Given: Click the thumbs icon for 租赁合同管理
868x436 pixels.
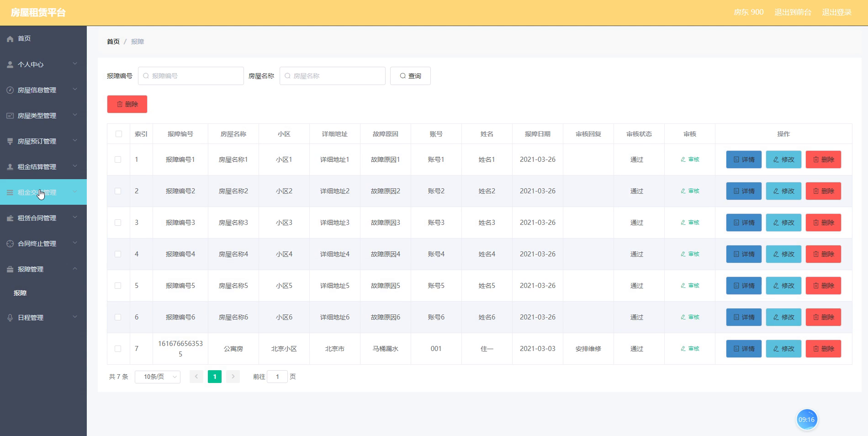Looking at the screenshot, I should [x=10, y=218].
